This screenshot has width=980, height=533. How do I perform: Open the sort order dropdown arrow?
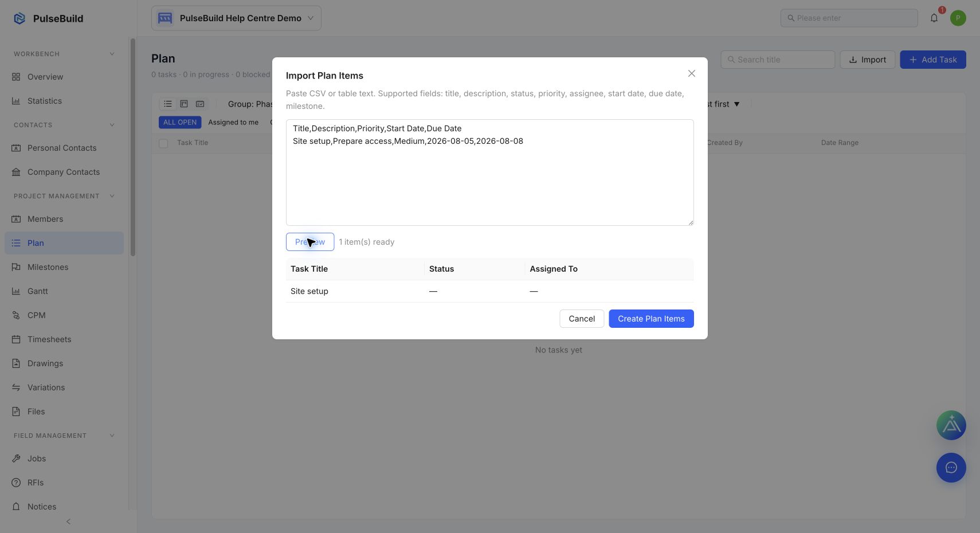(x=737, y=104)
